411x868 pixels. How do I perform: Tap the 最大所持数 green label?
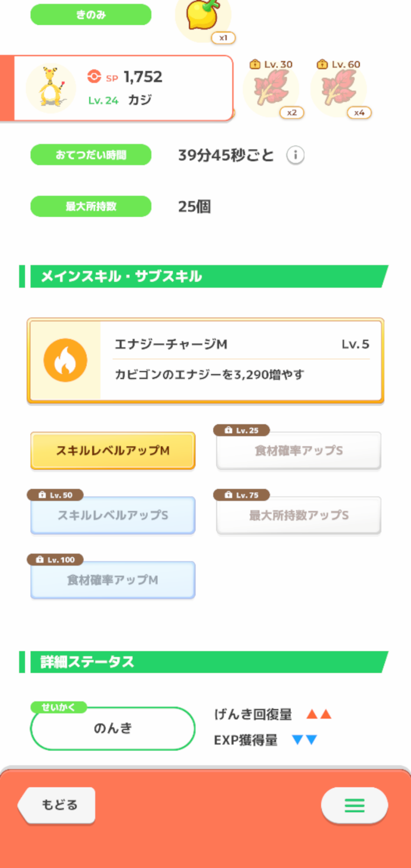tap(91, 206)
